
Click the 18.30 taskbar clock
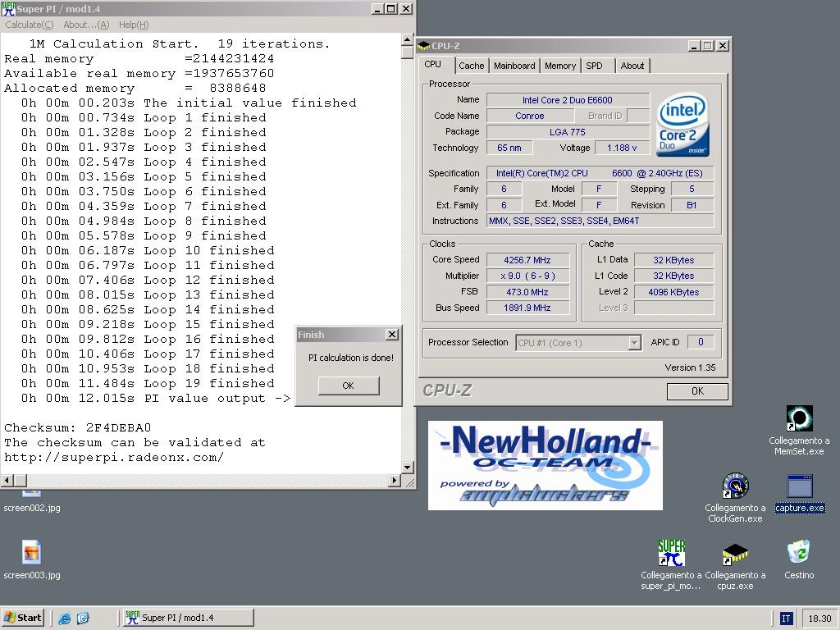tap(819, 619)
